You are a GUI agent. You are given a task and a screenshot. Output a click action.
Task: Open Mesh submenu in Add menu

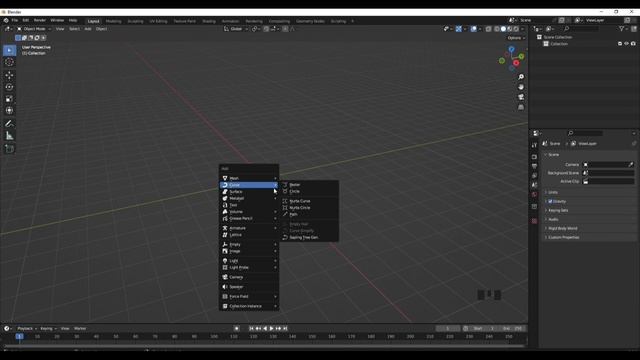249,178
